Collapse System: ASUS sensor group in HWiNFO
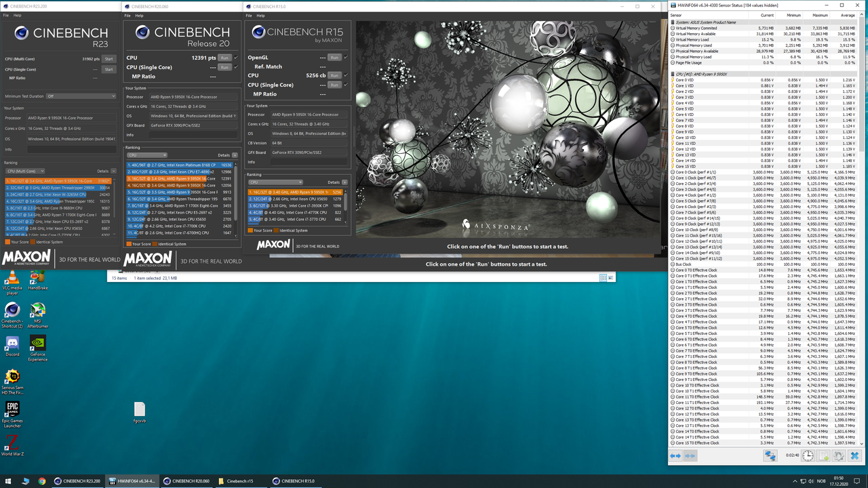Image resolution: width=868 pixels, height=488 pixels. pos(673,22)
